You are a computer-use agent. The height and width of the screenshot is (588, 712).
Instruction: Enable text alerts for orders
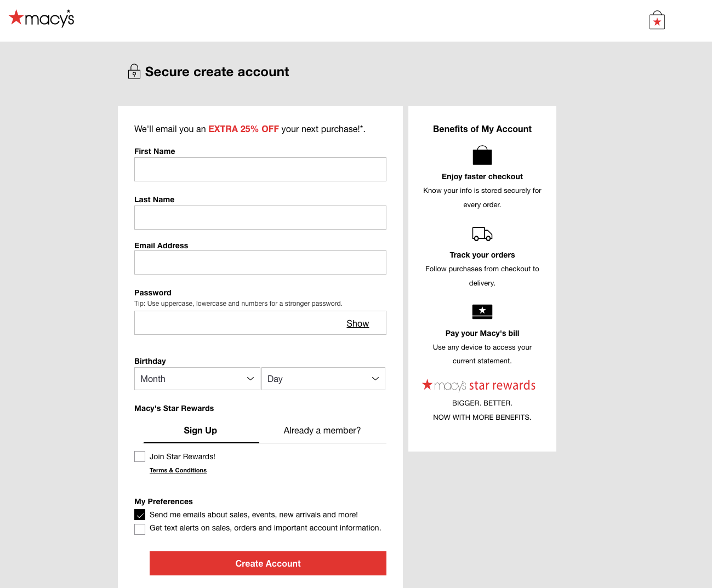[139, 528]
